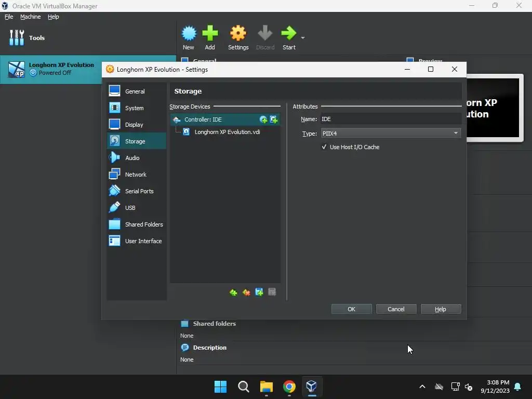Expand the Start button dropdown arrow

(303, 37)
